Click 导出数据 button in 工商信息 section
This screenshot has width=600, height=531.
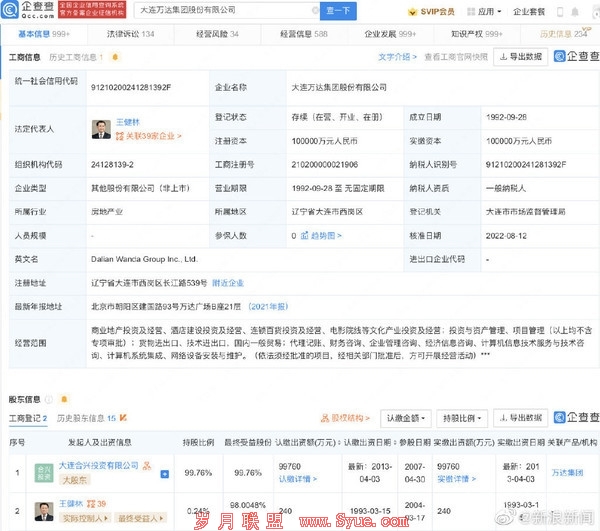pyautogui.click(x=521, y=57)
